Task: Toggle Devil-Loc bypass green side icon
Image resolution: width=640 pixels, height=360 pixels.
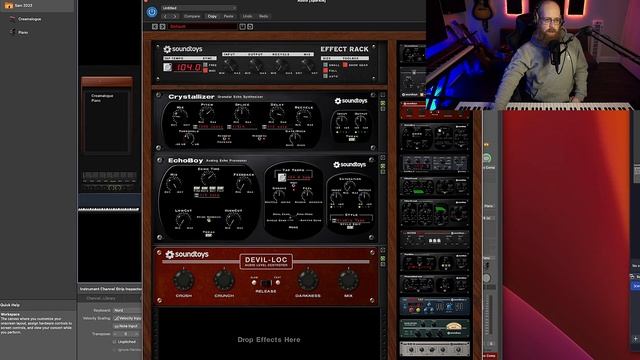Action: (383, 259)
